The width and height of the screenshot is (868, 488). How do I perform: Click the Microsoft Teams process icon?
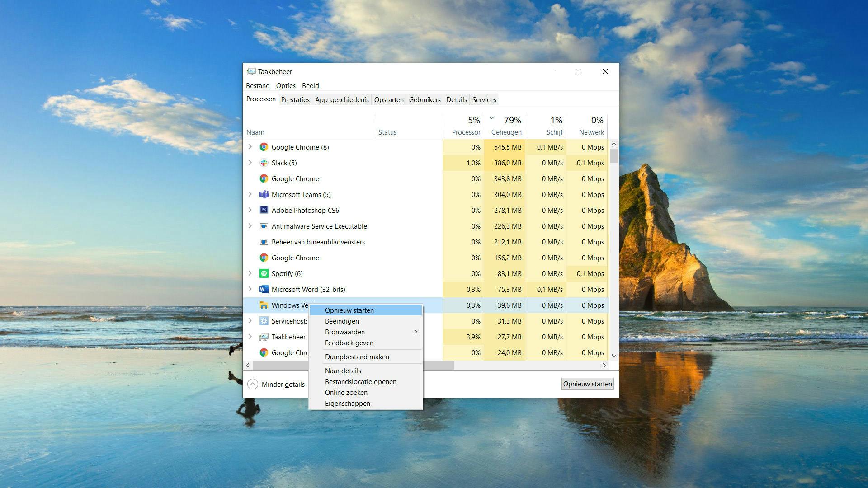coord(264,195)
